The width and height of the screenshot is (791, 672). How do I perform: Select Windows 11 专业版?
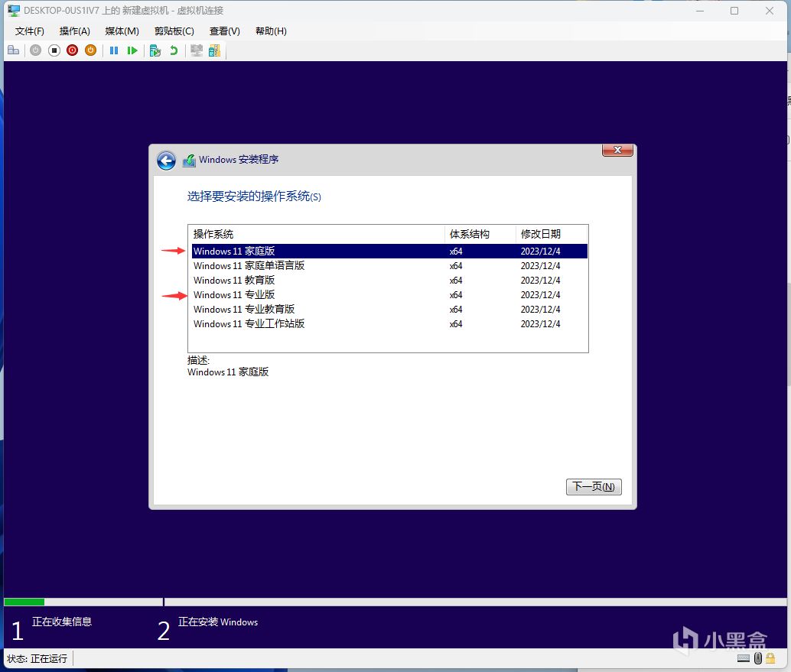point(389,295)
